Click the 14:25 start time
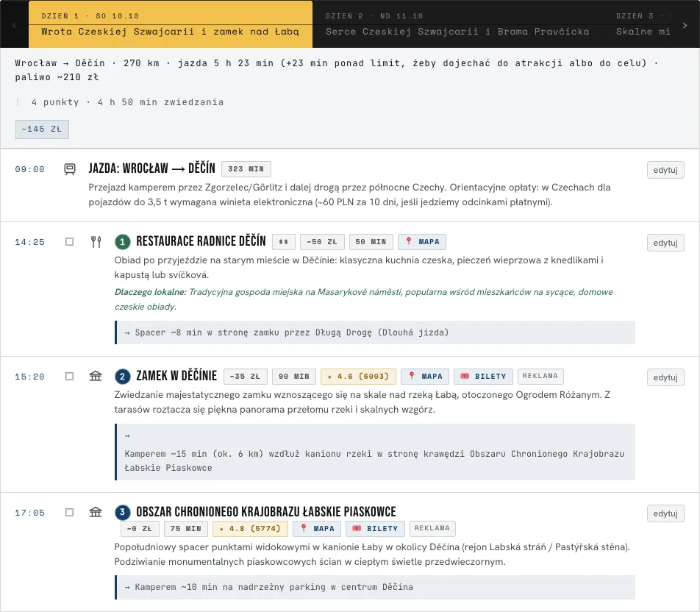The width and height of the screenshot is (700, 612). click(30, 242)
